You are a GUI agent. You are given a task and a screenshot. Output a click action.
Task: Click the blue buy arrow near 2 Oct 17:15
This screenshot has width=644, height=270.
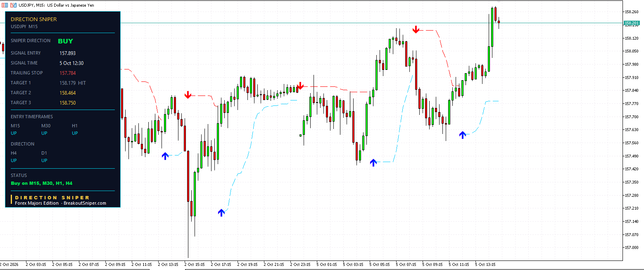221,213
